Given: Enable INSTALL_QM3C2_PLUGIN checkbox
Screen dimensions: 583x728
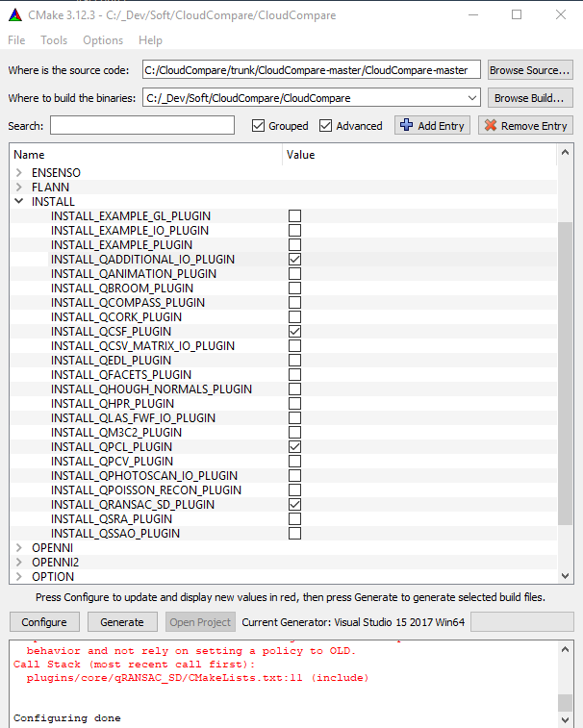Looking at the screenshot, I should pyautogui.click(x=294, y=432).
